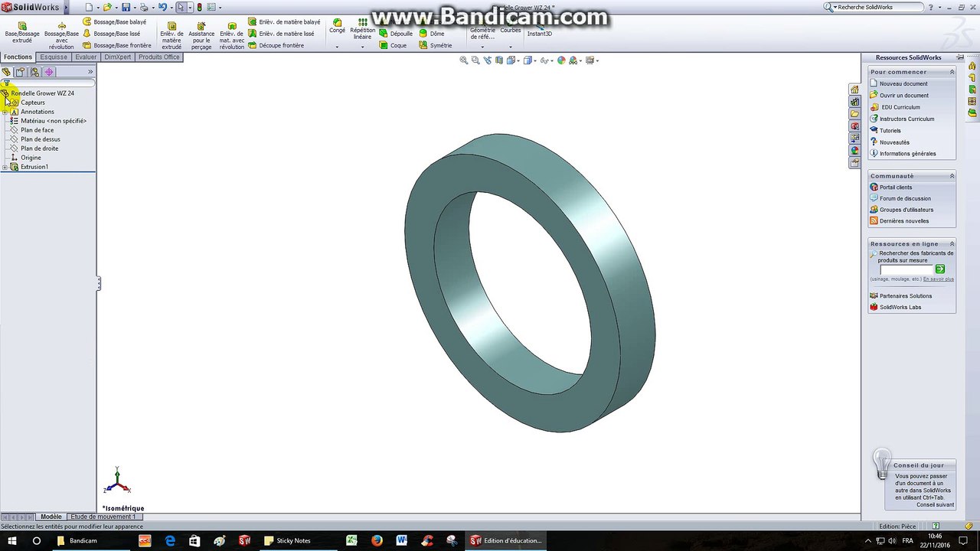This screenshot has height=551, width=980.
Task: Click Zoom to fit magnifier icon
Action: (x=463, y=60)
